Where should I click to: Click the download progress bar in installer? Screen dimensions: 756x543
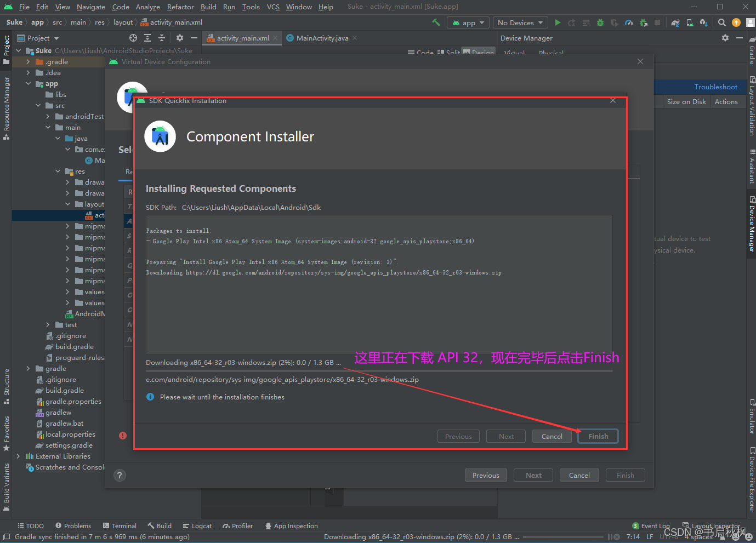(x=379, y=371)
